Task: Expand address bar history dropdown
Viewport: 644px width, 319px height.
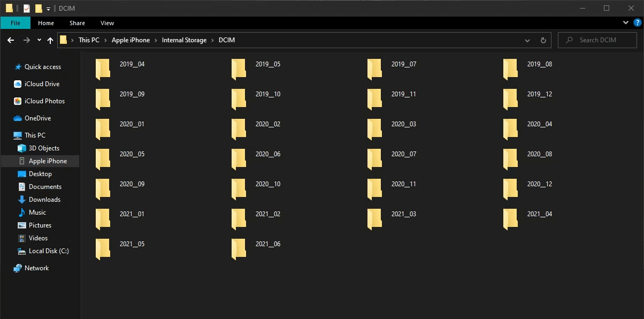Action: pyautogui.click(x=527, y=40)
